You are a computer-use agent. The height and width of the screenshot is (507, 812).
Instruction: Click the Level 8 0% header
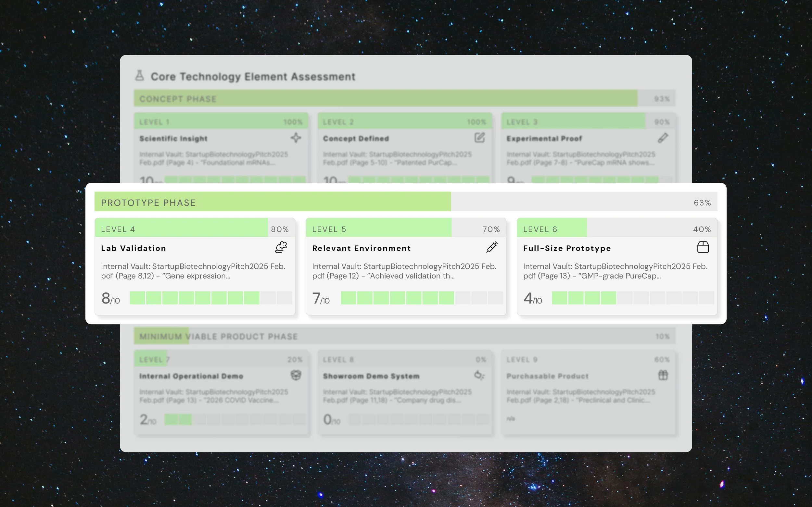pyautogui.click(x=405, y=359)
